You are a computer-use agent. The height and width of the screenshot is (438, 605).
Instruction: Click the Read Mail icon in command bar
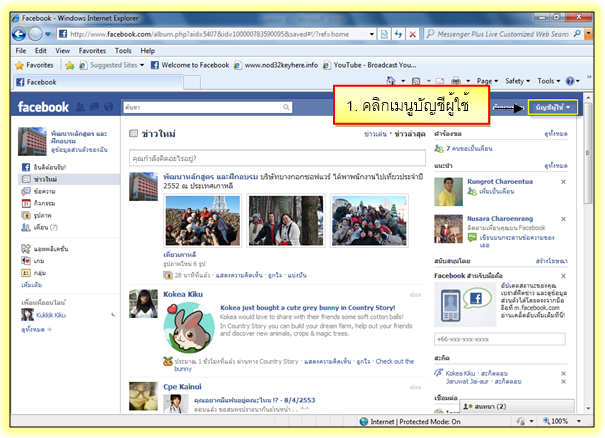440,81
